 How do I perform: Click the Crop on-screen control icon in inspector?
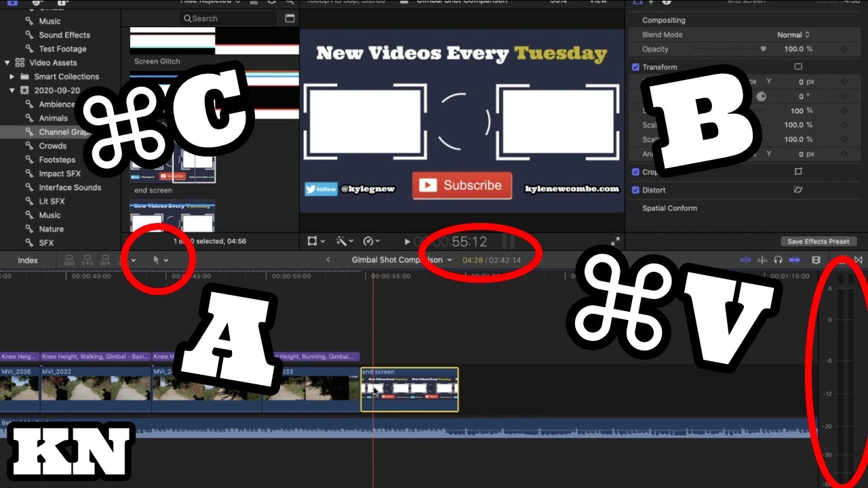point(798,172)
